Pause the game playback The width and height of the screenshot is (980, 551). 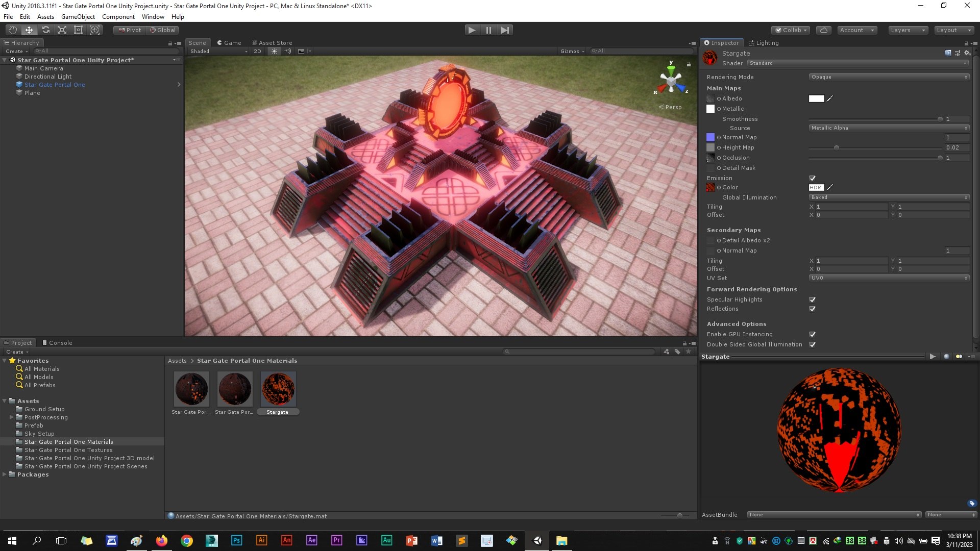coord(488,30)
